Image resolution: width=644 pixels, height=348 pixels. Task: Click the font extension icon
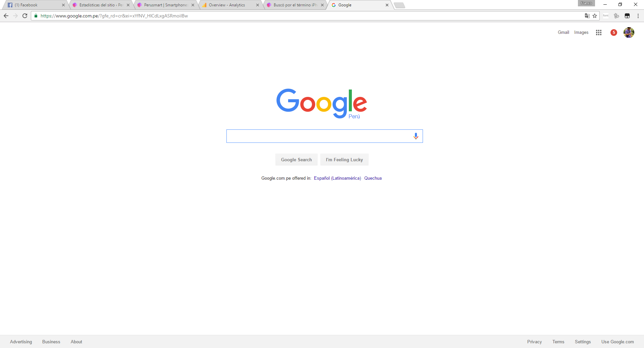[x=606, y=16]
